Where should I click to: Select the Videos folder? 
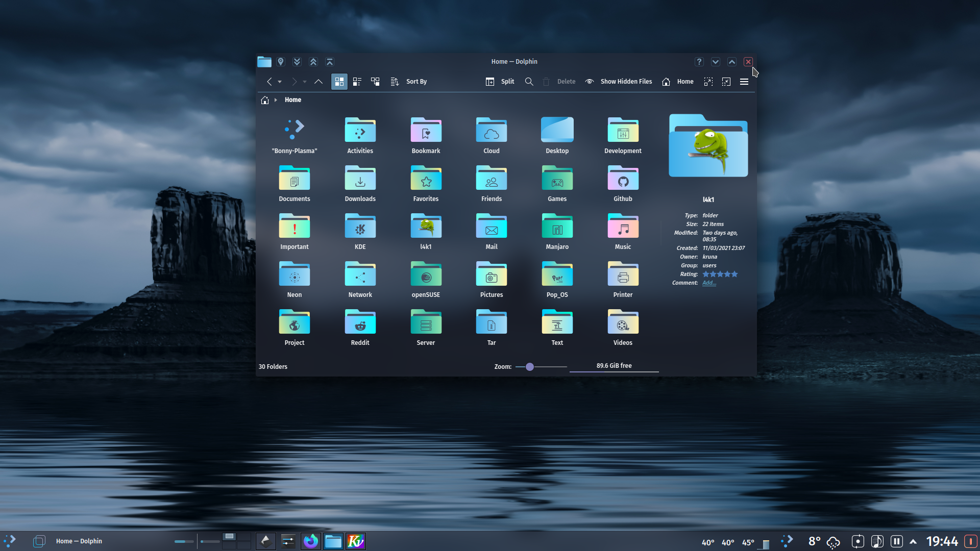[623, 328]
